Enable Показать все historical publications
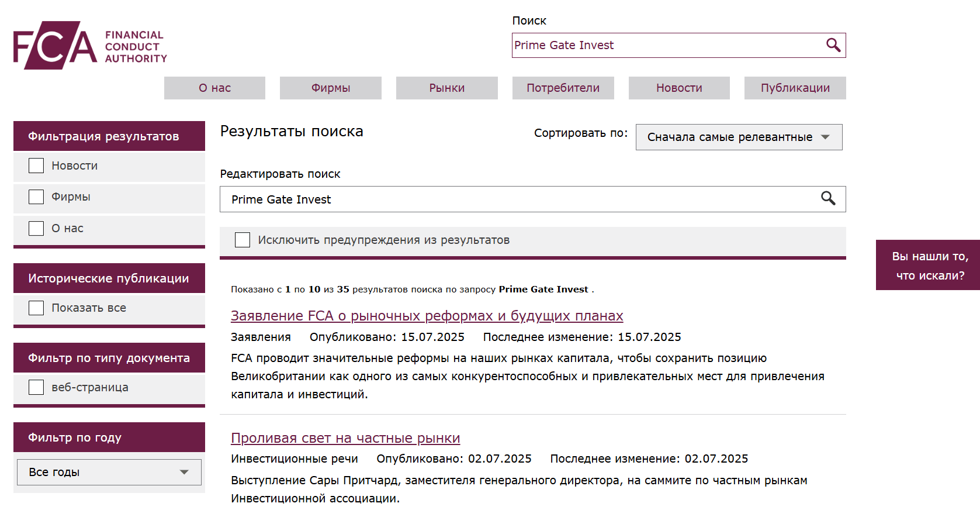980x517 pixels. pos(36,308)
